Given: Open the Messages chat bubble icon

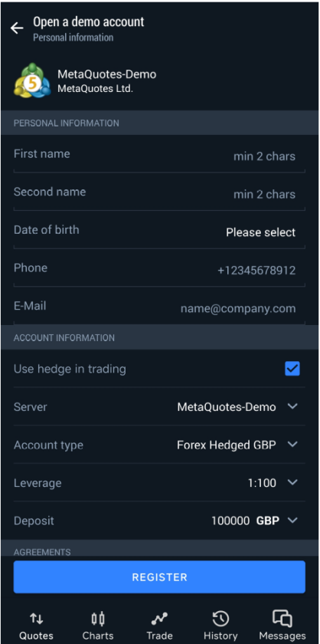Looking at the screenshot, I should tap(282, 619).
